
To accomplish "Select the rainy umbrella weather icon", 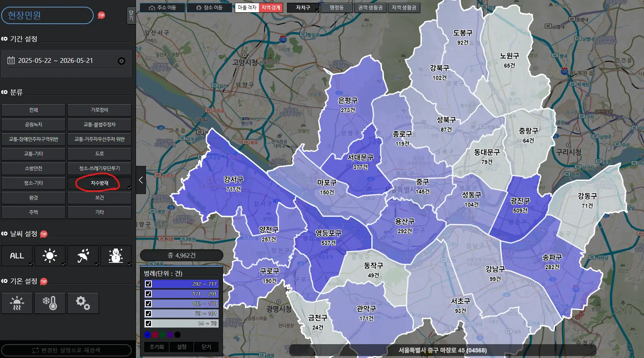I will 83,256.
